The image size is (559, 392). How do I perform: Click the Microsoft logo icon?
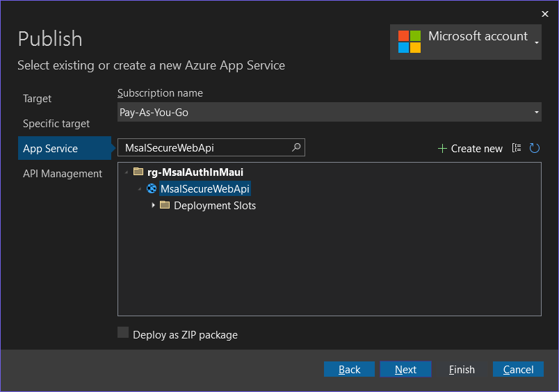pyautogui.click(x=410, y=42)
